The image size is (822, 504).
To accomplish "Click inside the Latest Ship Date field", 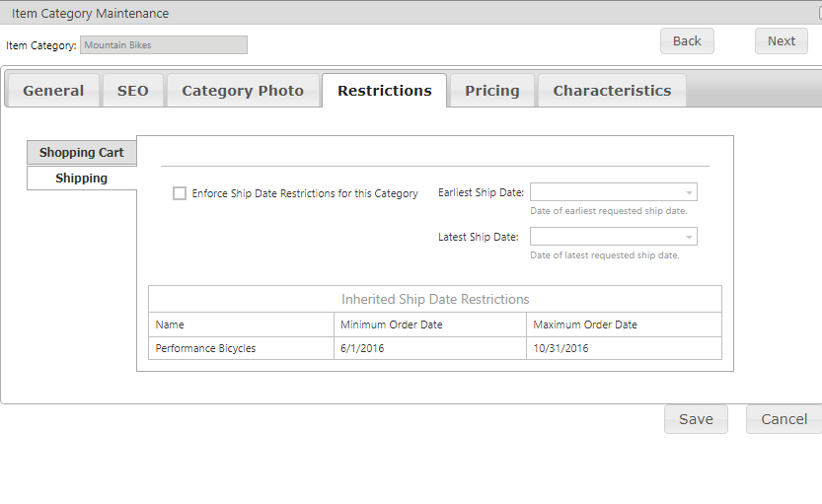I will point(607,237).
